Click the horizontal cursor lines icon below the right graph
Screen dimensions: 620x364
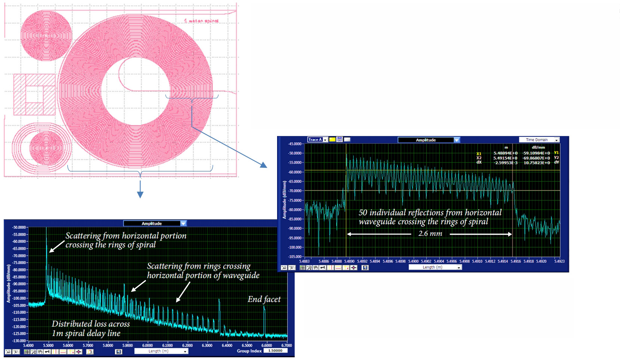[x=338, y=268]
